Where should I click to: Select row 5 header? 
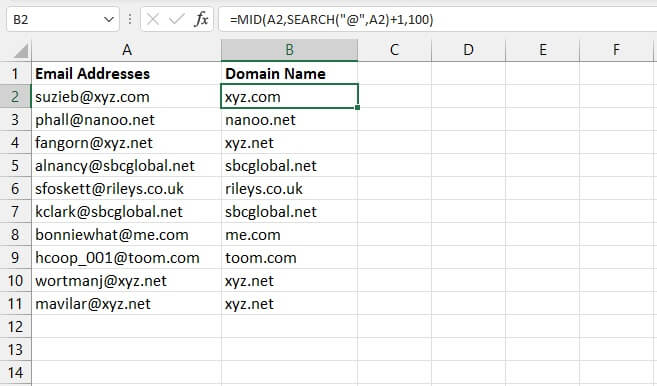16,166
